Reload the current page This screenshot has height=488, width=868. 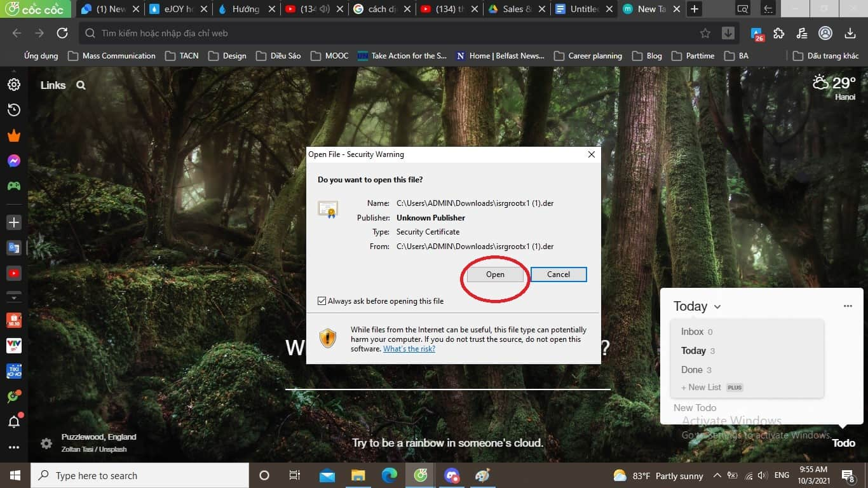[x=62, y=33]
